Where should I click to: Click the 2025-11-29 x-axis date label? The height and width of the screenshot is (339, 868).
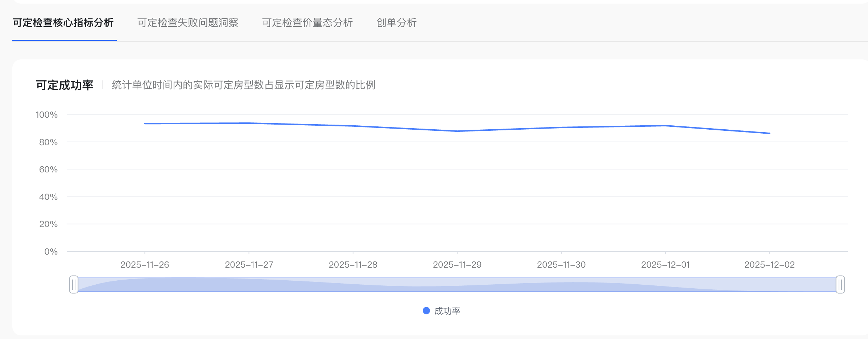click(457, 265)
